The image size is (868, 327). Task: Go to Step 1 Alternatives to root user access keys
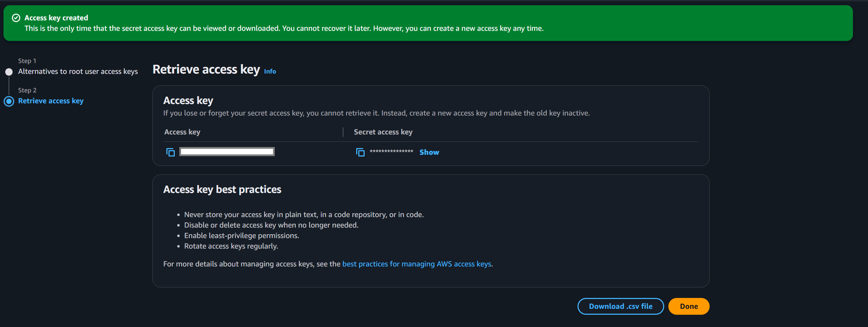coord(78,71)
